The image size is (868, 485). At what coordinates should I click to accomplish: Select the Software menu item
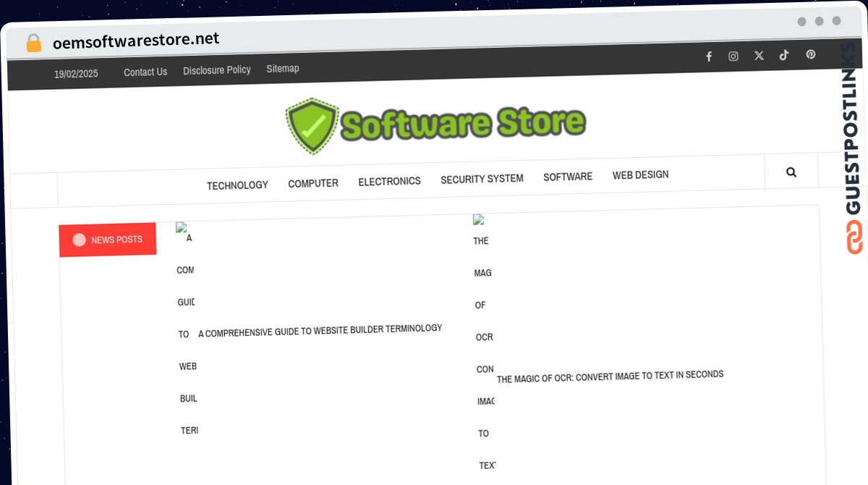point(568,176)
